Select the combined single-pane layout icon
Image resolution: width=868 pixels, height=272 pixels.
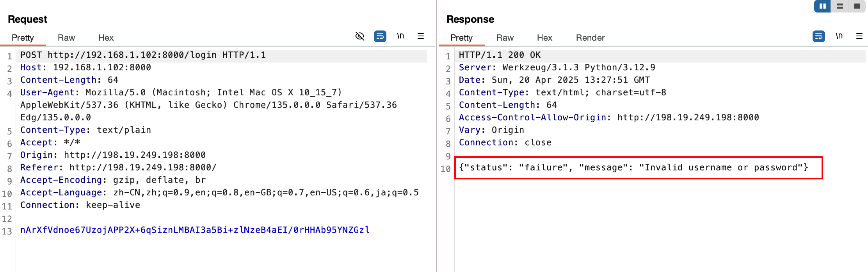[x=857, y=6]
